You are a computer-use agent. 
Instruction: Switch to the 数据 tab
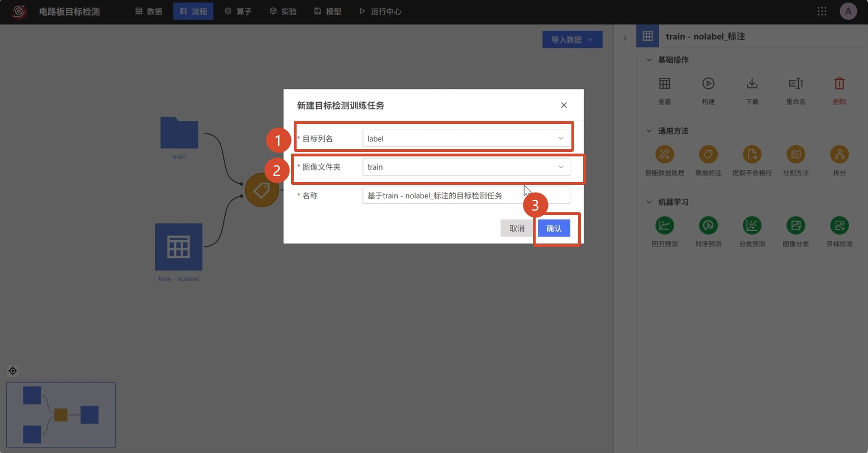point(149,11)
